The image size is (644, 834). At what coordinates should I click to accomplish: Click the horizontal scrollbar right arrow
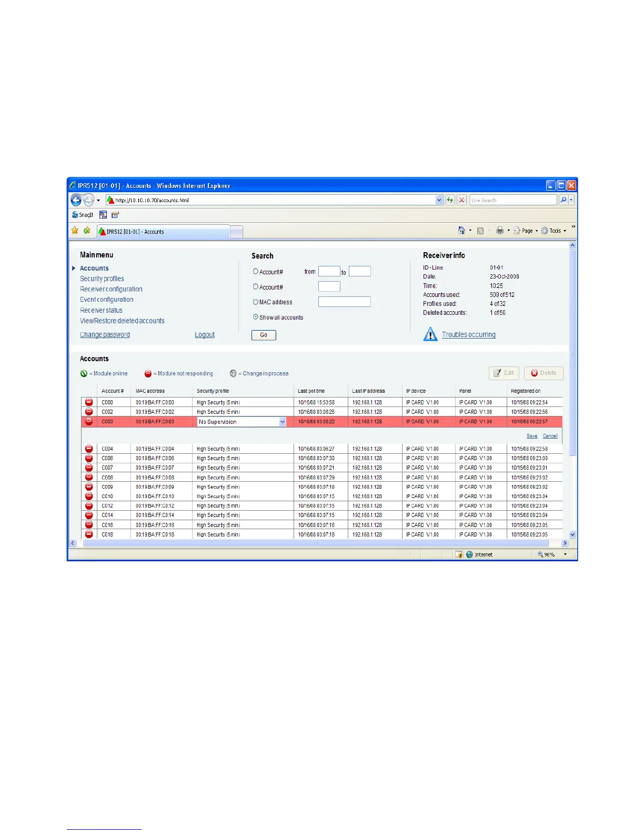565,543
